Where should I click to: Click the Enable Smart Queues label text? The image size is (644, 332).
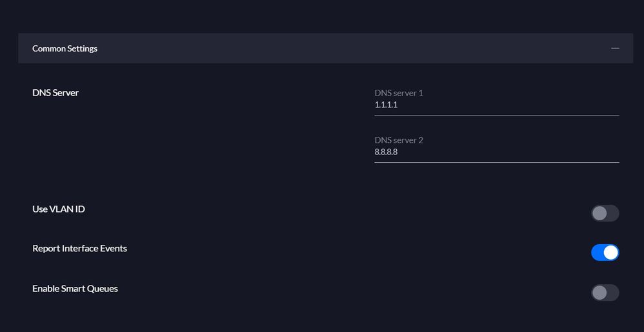75,288
